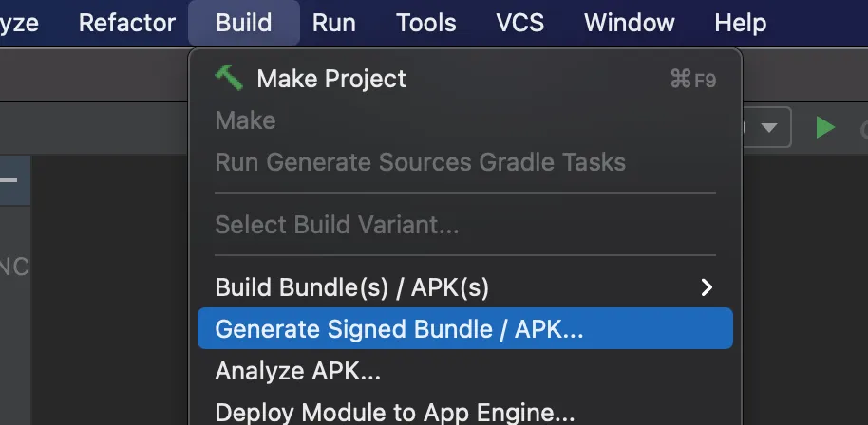Click the minus hide icon in left panel
Image resolution: width=868 pixels, height=425 pixels.
click(9, 178)
